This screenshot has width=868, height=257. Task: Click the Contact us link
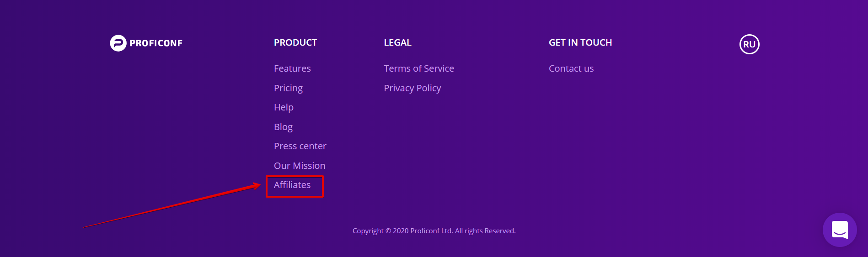coord(571,68)
